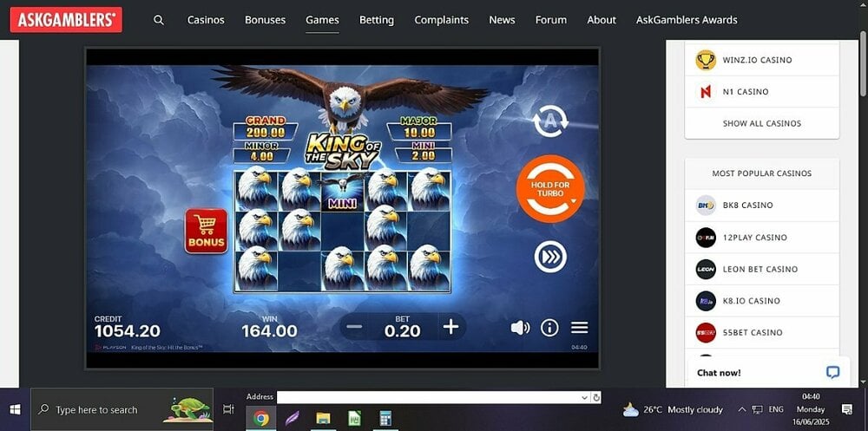Open the notification center icon
This screenshot has width=868, height=431.
tap(847, 409)
